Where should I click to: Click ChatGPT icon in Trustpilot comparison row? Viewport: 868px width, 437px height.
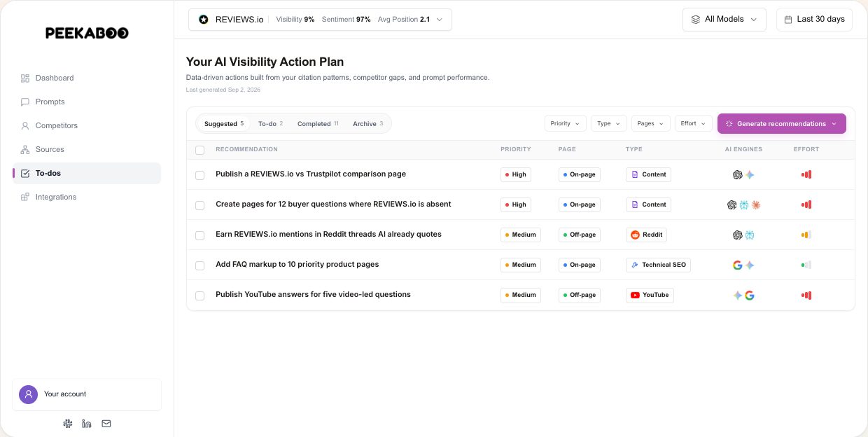click(737, 175)
